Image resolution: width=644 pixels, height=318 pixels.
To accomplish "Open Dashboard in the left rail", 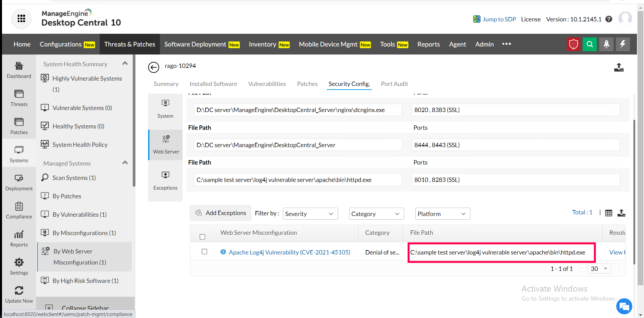I will (19, 70).
